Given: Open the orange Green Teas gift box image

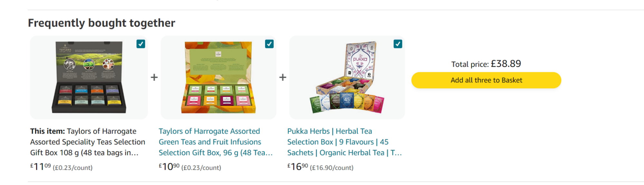Looking at the screenshot, I should (218, 77).
